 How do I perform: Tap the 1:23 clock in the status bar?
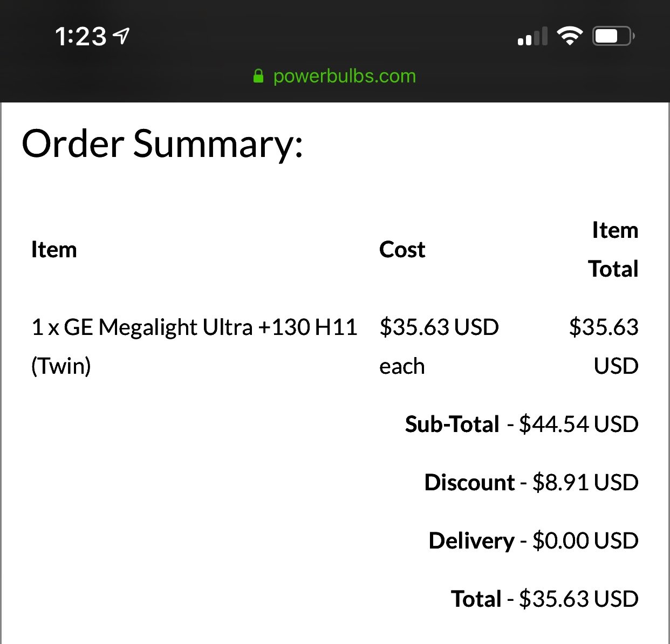click(x=80, y=37)
